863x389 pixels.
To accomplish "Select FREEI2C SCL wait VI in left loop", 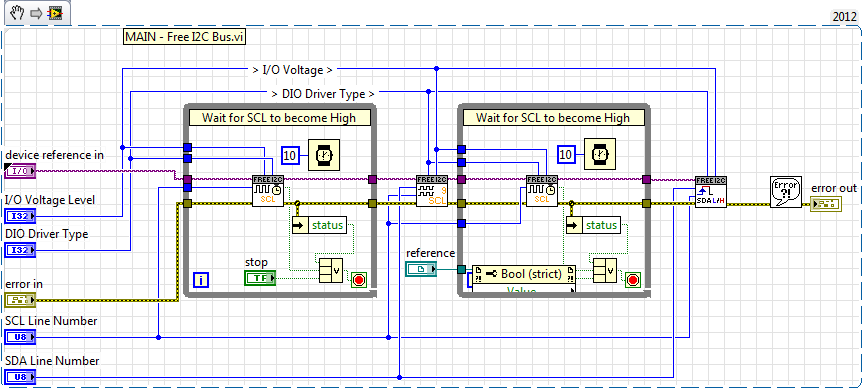I will click(268, 191).
